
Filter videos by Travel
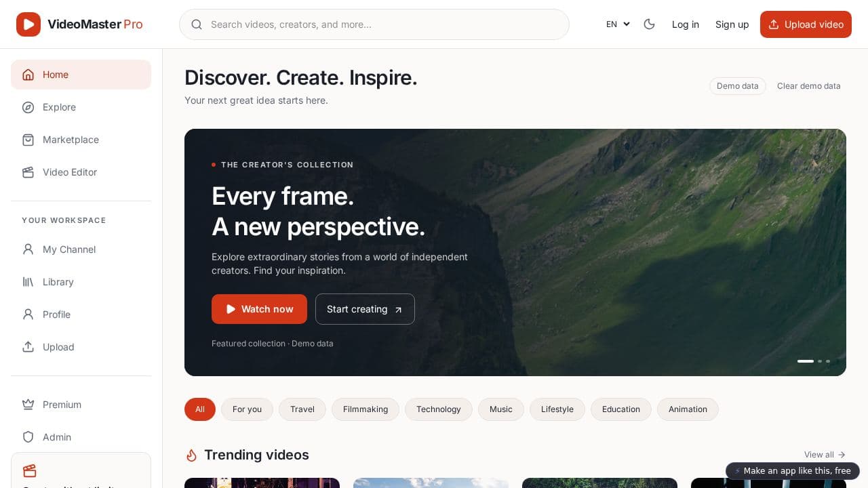302,409
